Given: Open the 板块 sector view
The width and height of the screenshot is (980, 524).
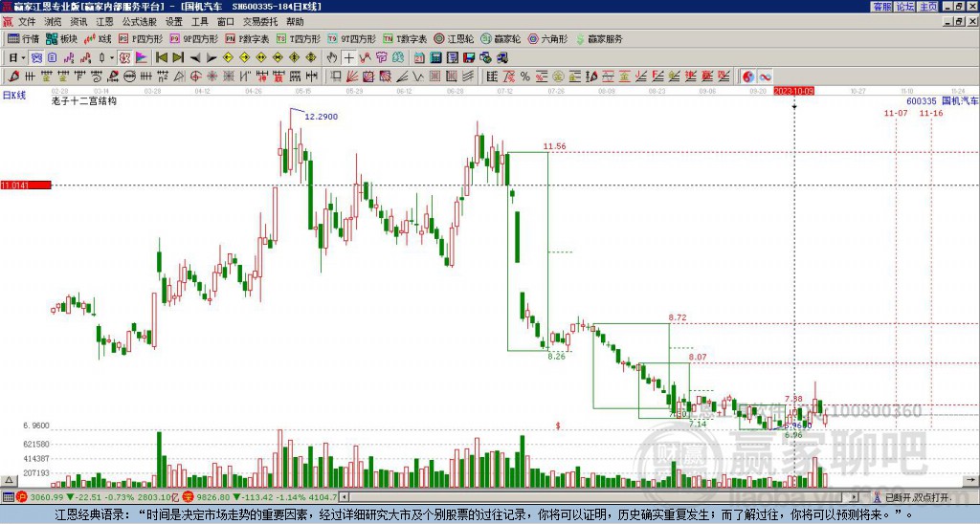Looking at the screenshot, I should [x=61, y=38].
